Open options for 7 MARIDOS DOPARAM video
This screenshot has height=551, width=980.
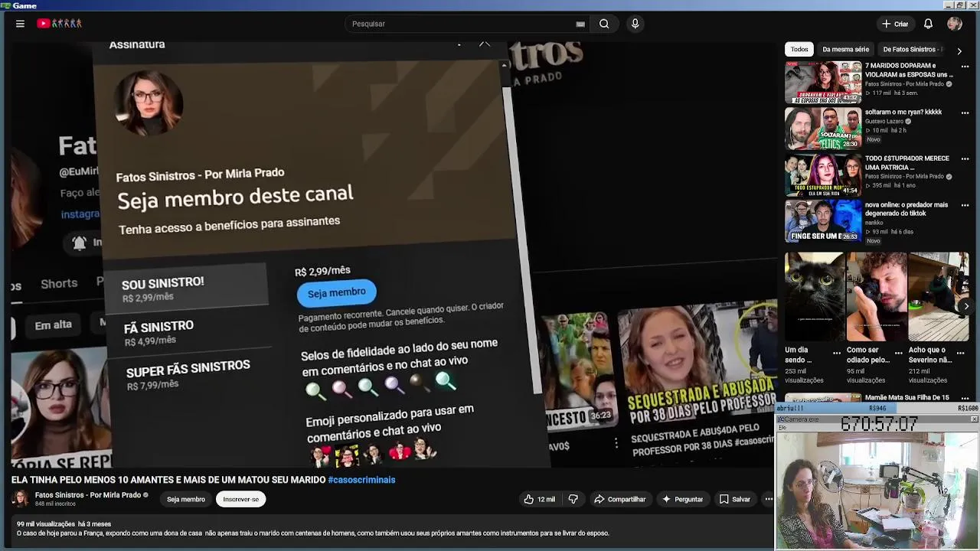965,67
